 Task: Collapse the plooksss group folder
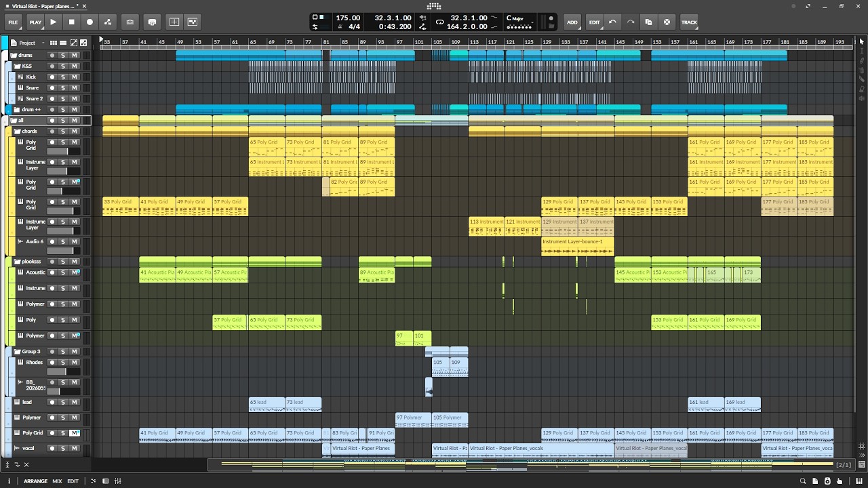click(18, 262)
